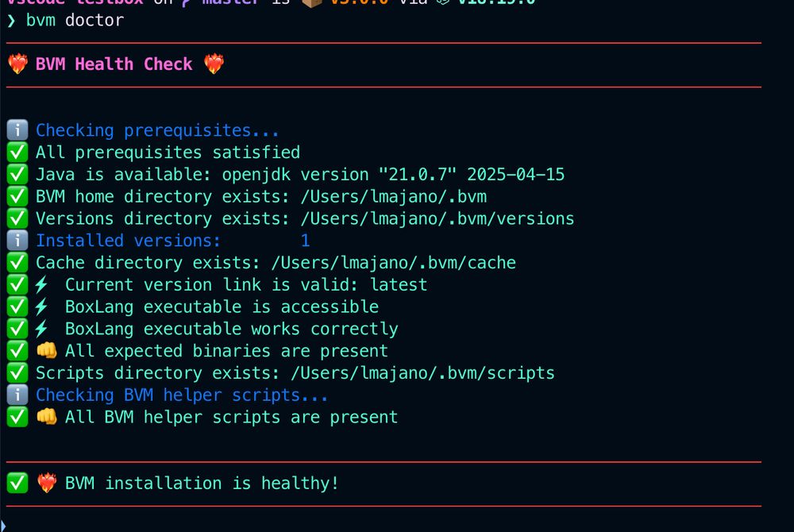The width and height of the screenshot is (794, 532).
Task: Click the 'Installed versions:' label
Action: [128, 241]
